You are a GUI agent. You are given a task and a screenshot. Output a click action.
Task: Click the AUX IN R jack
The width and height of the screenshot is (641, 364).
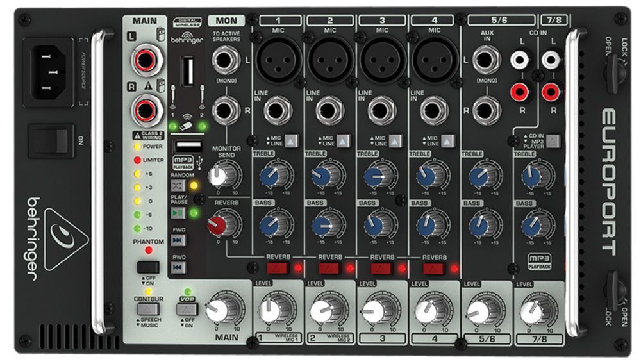point(487,110)
